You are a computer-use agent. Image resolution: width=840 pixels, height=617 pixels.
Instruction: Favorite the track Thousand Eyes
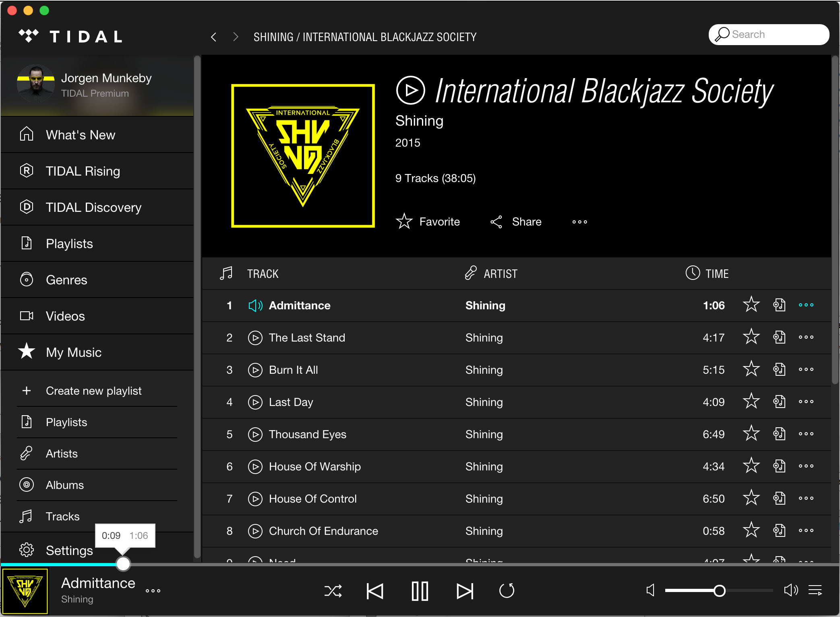tap(751, 433)
